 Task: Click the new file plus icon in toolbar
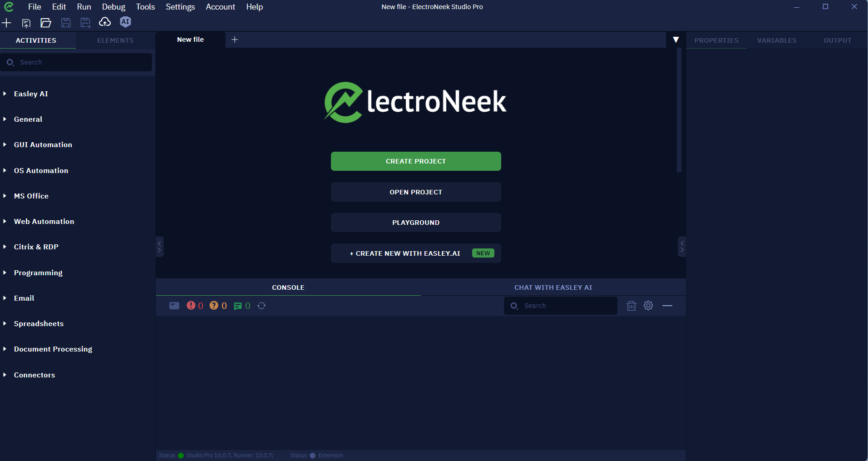[x=6, y=22]
